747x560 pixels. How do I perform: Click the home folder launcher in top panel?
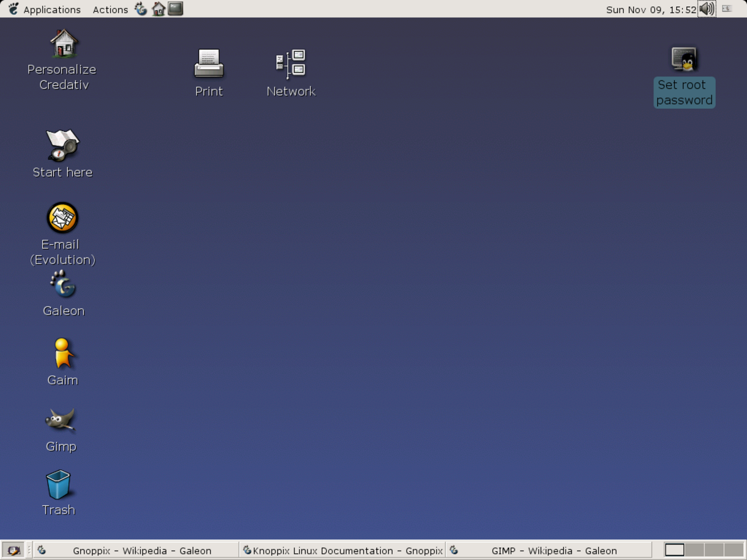coord(159,9)
